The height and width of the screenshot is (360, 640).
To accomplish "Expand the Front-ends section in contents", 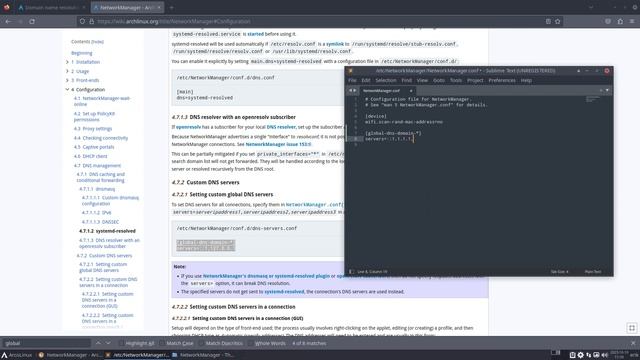I will click(67, 80).
